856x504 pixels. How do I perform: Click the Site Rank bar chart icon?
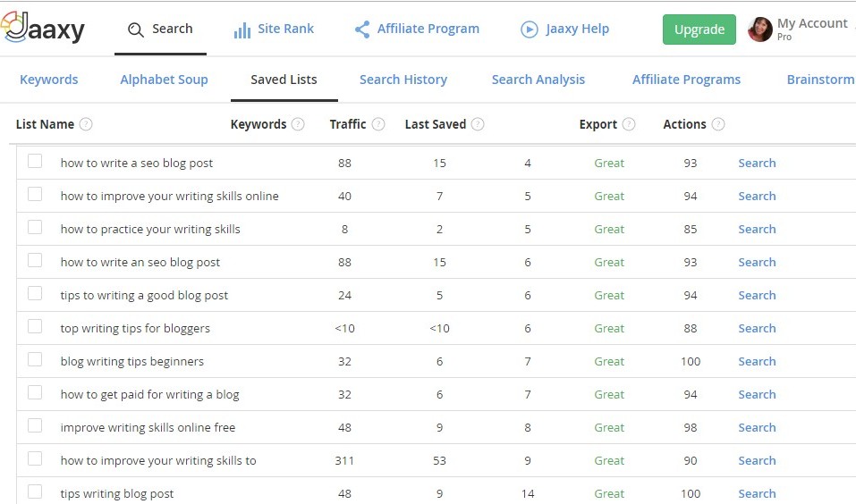click(242, 30)
